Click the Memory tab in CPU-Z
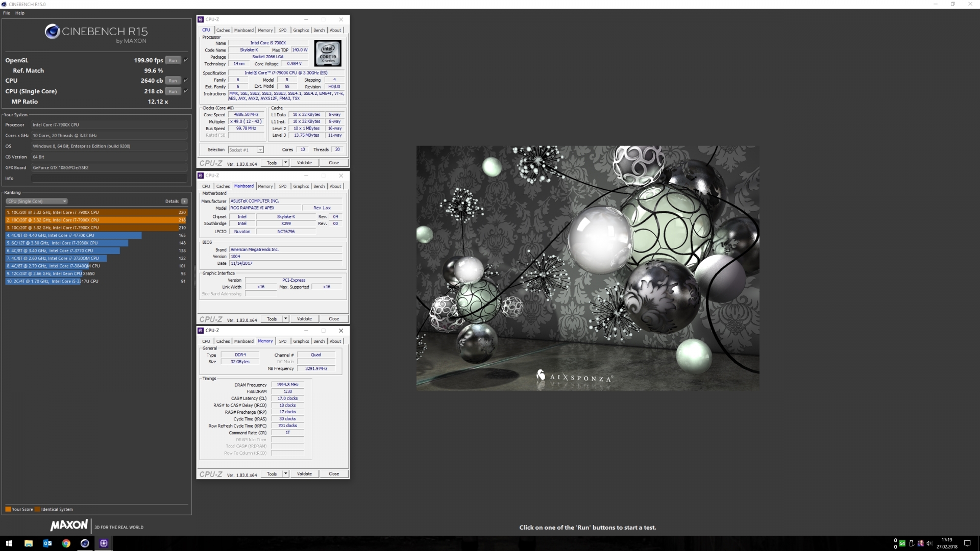 coord(265,341)
